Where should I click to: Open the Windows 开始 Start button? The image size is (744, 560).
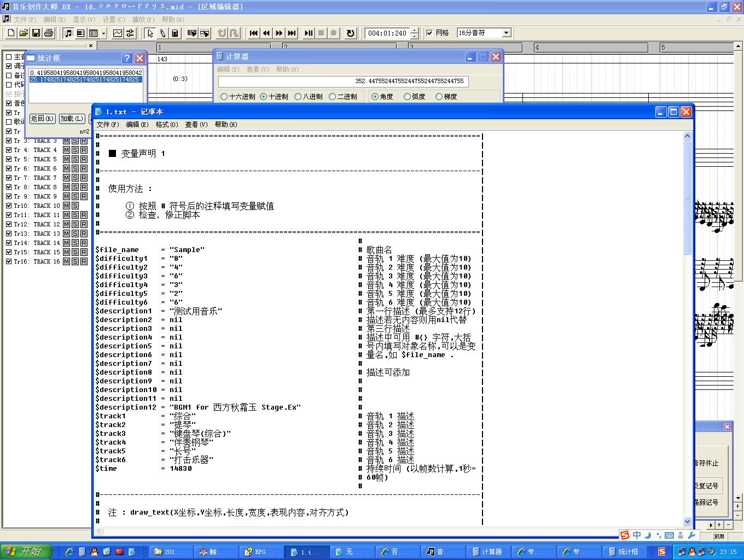pyautogui.click(x=26, y=552)
